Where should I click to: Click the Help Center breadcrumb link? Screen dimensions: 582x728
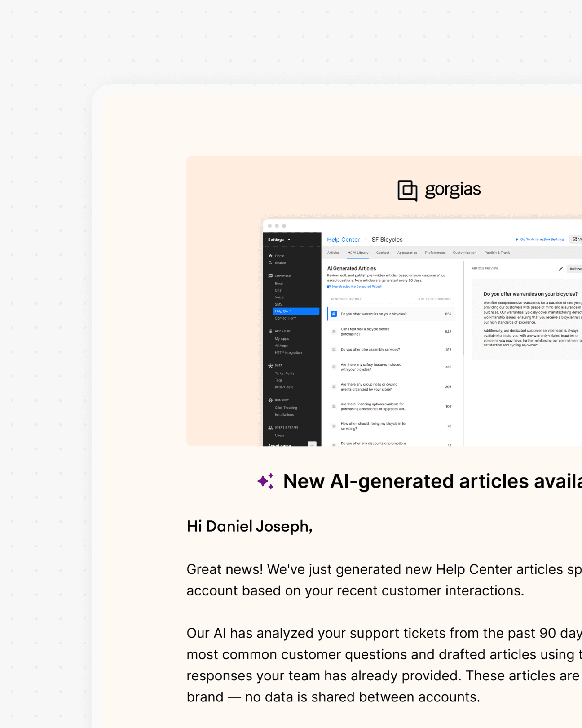(343, 240)
